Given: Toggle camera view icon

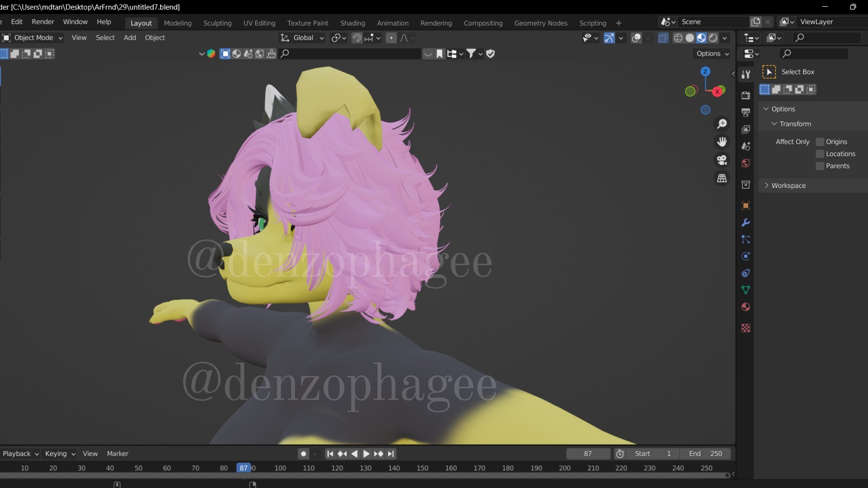Looking at the screenshot, I should pos(722,160).
